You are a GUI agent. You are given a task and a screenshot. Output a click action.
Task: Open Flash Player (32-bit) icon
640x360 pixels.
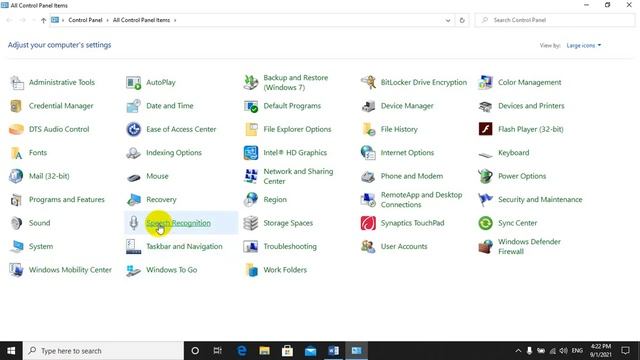pyautogui.click(x=485, y=129)
